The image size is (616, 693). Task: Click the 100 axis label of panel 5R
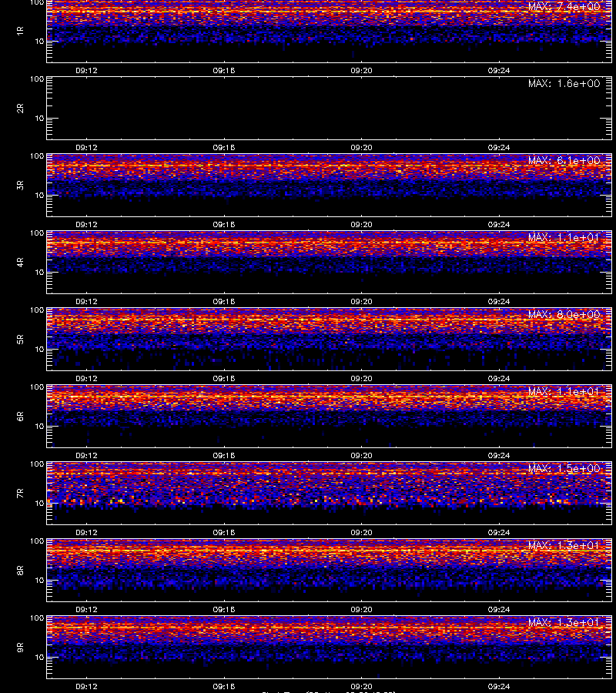coord(37,310)
